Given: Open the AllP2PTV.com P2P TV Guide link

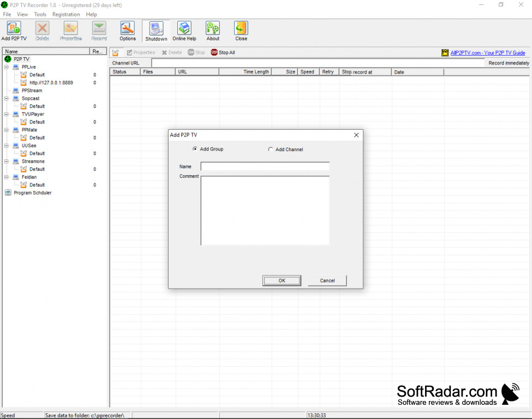Looking at the screenshot, I should pos(488,53).
